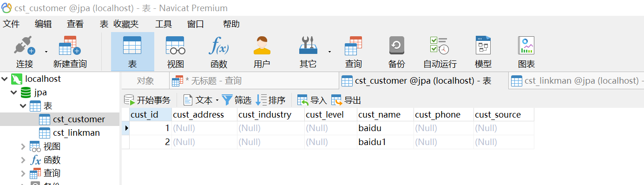Screen dimensions: 644x185
Task: Click the cust_address column header
Action: (204, 114)
